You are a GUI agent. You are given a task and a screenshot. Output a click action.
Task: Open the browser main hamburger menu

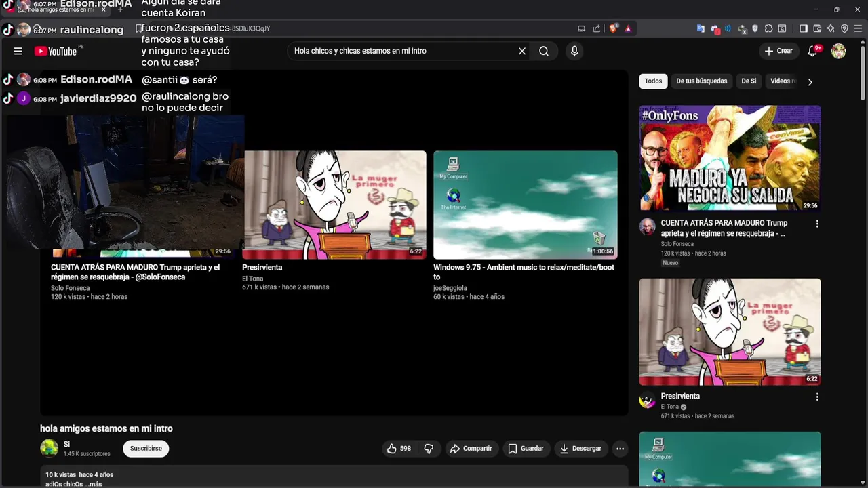coord(858,28)
